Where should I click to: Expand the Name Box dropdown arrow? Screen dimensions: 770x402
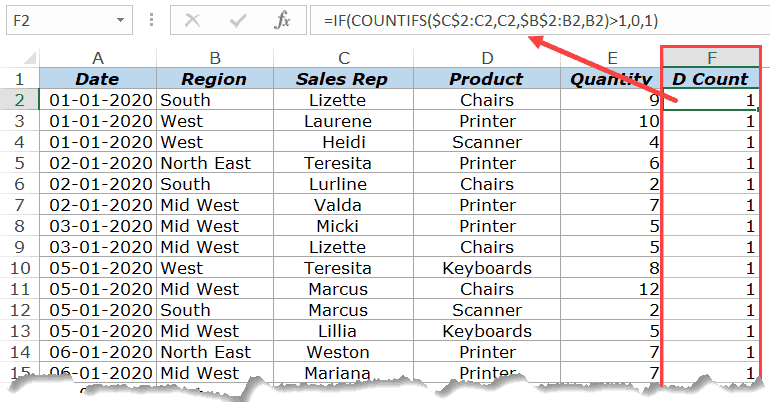pyautogui.click(x=120, y=19)
